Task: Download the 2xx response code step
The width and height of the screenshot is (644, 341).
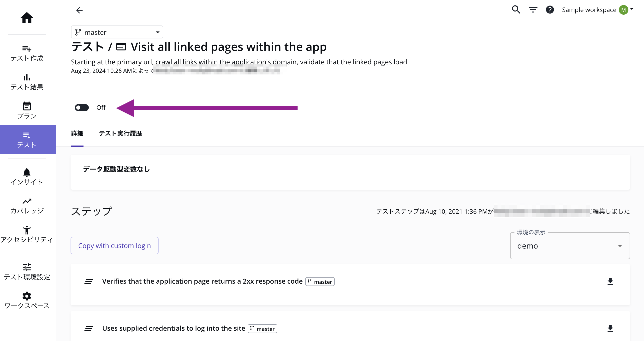Action: pyautogui.click(x=610, y=281)
